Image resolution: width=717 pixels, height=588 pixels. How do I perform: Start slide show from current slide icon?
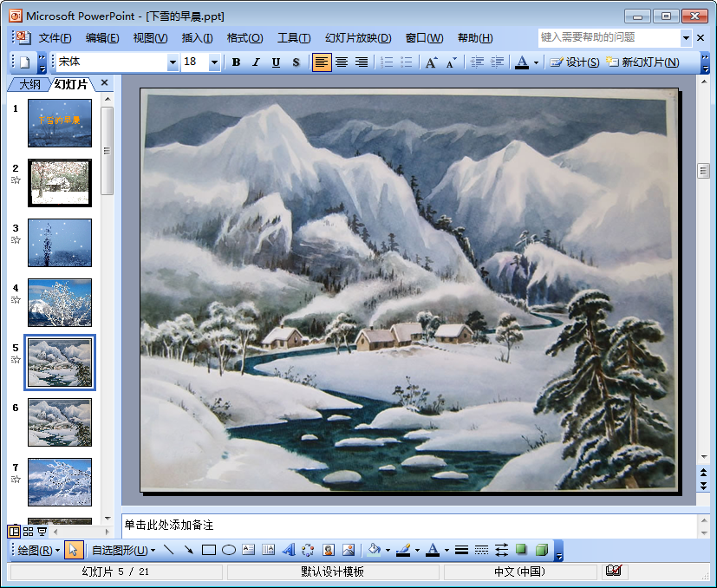tap(42, 532)
